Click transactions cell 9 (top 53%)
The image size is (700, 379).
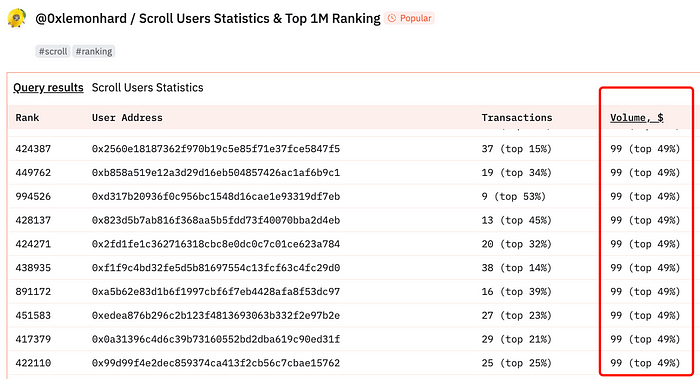(x=513, y=196)
